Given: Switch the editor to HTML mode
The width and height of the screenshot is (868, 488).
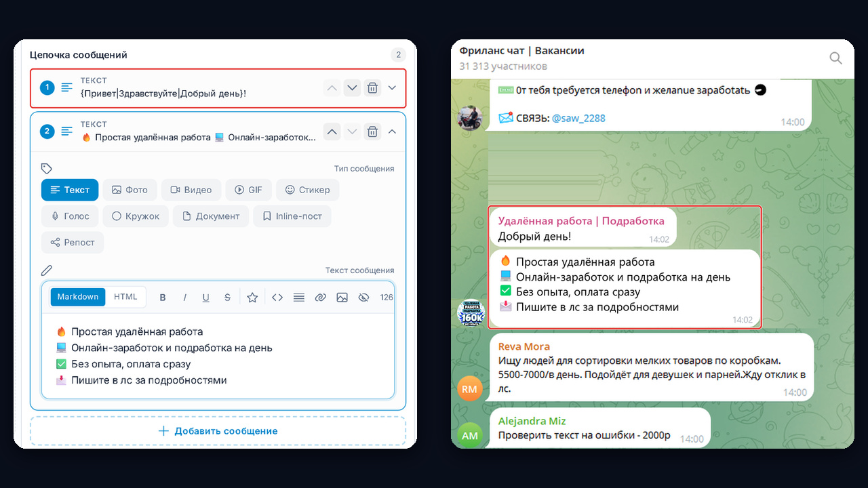Looking at the screenshot, I should point(125,297).
